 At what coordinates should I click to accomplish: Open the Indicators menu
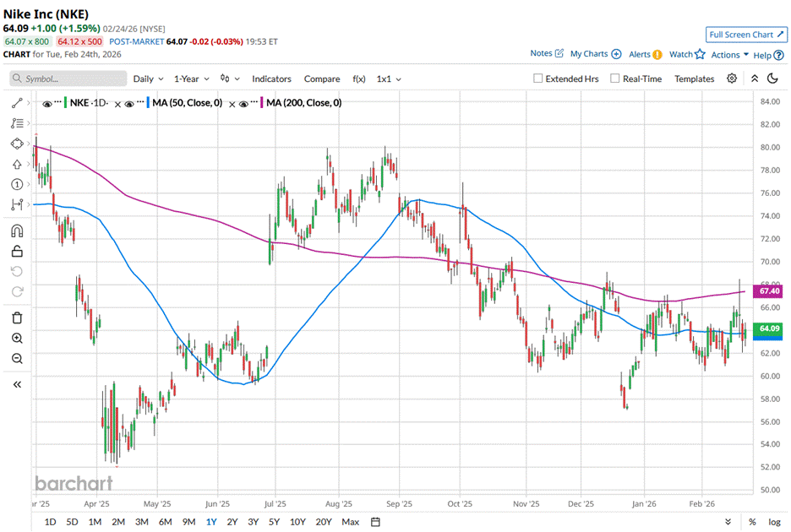tap(271, 79)
